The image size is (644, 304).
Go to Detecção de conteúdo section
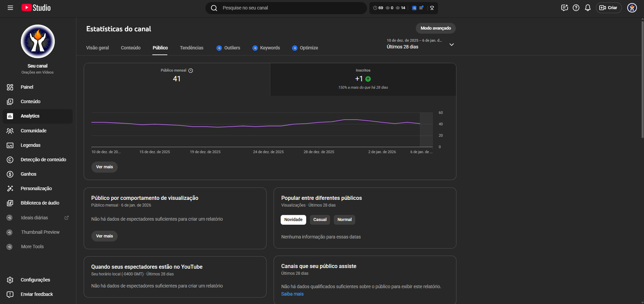tap(43, 160)
